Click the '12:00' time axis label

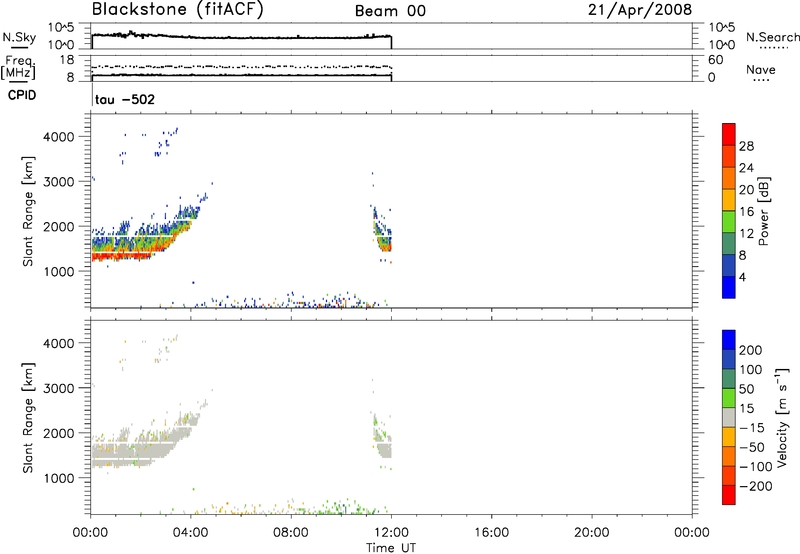pyautogui.click(x=391, y=533)
